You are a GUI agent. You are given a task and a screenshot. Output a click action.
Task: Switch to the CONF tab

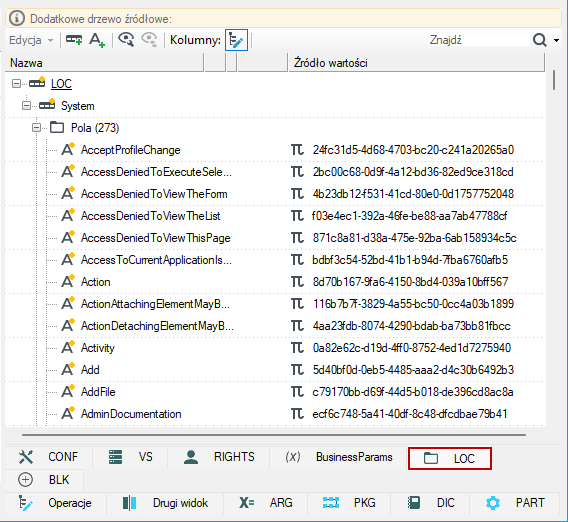tap(48, 457)
